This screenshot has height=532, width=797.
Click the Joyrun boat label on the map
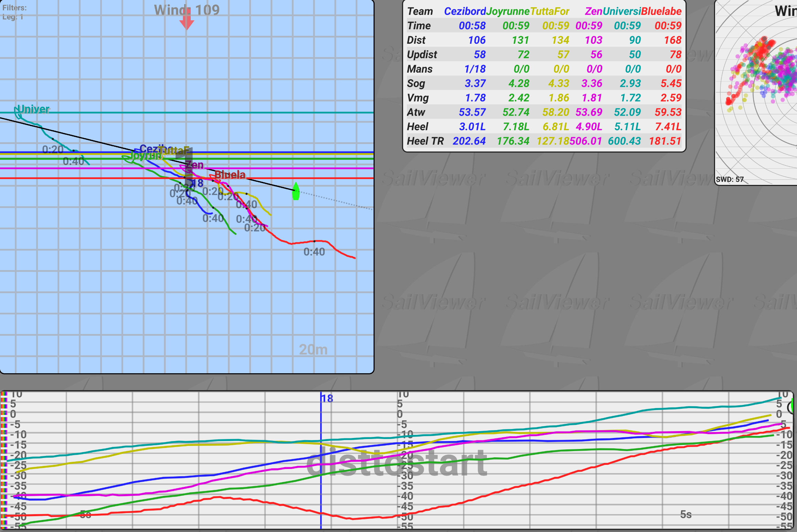coord(145,156)
